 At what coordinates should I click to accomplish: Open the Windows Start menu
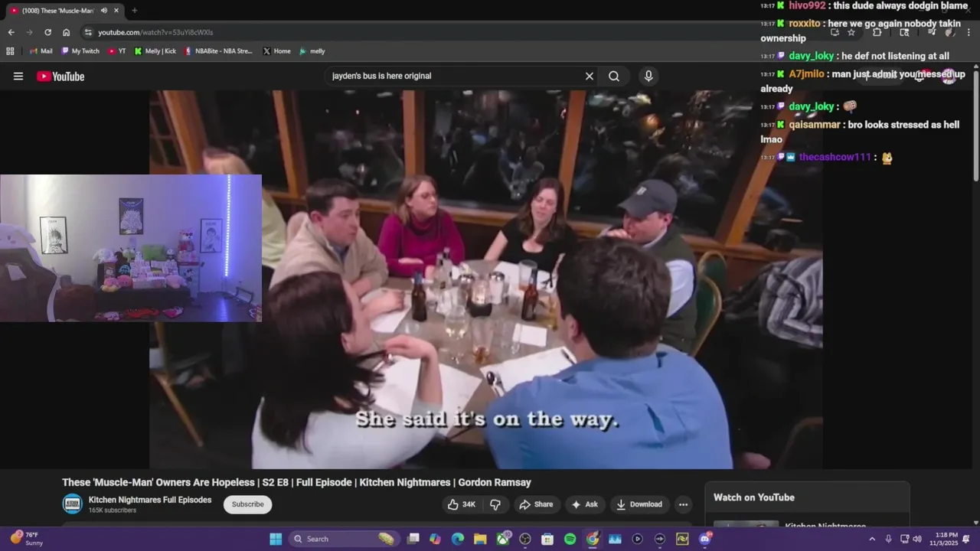pyautogui.click(x=276, y=539)
